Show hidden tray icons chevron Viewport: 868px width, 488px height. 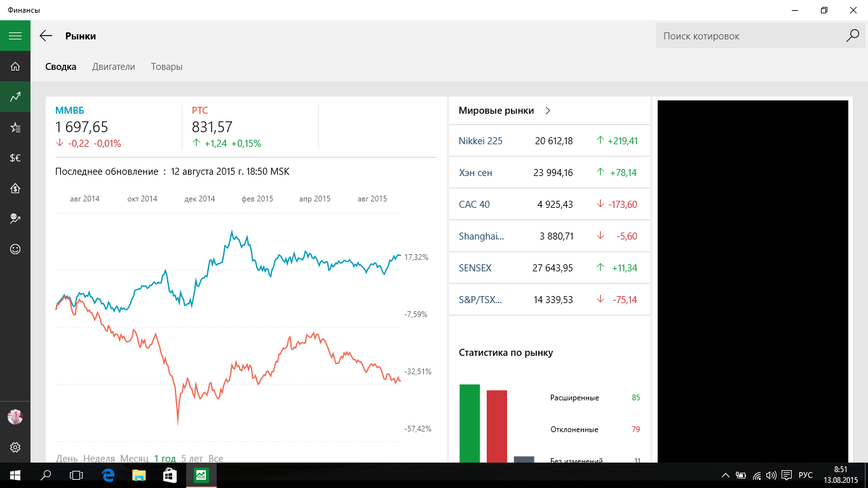[726, 475]
